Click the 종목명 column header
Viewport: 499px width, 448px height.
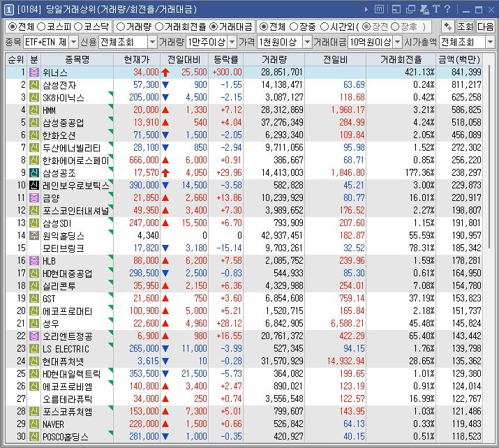click(x=77, y=59)
